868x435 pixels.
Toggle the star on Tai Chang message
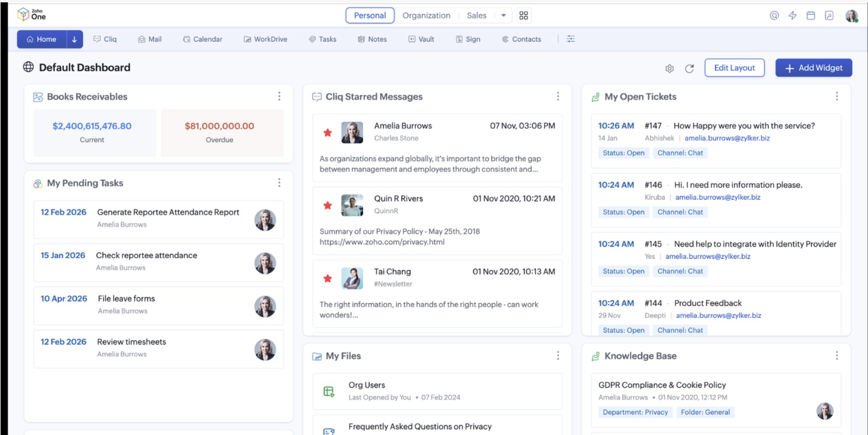(x=328, y=279)
